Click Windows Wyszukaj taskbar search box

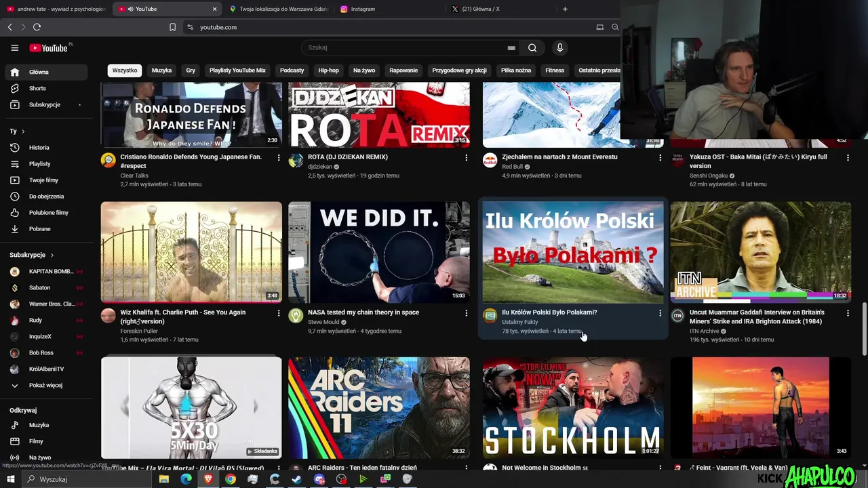(87, 479)
